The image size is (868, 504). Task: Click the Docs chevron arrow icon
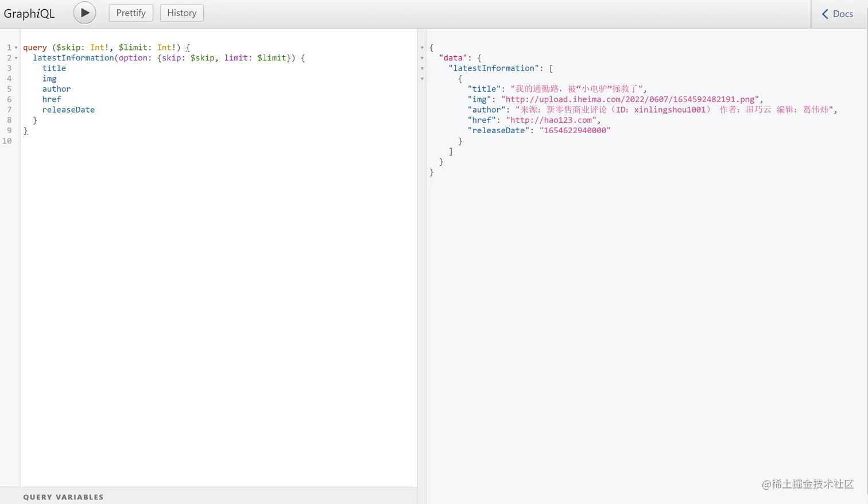pyautogui.click(x=825, y=14)
